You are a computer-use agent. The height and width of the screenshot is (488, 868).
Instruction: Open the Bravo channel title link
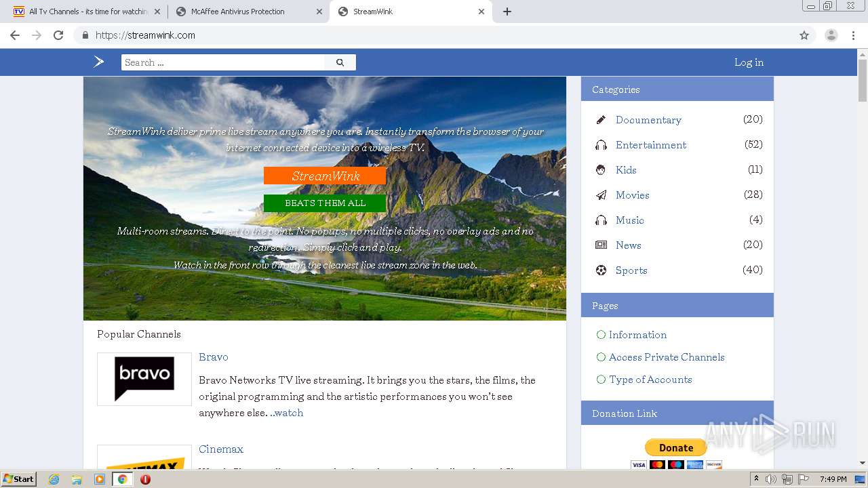coord(213,357)
